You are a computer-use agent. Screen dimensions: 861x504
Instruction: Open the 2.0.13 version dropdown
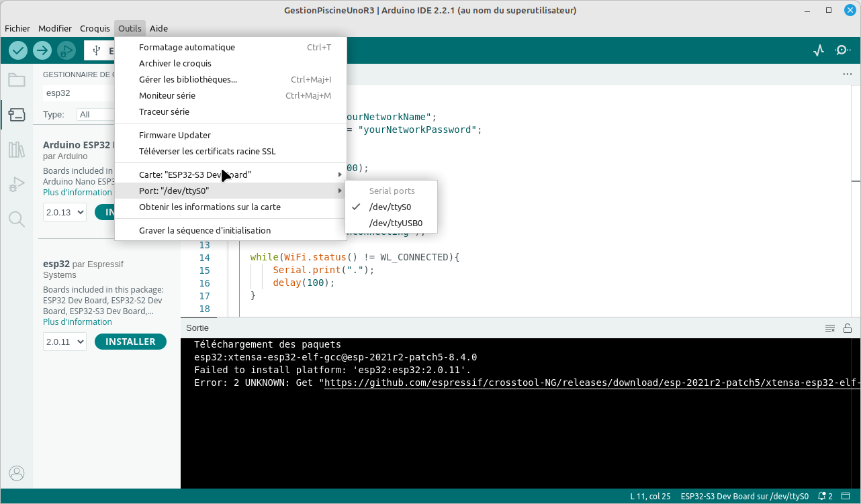click(65, 213)
